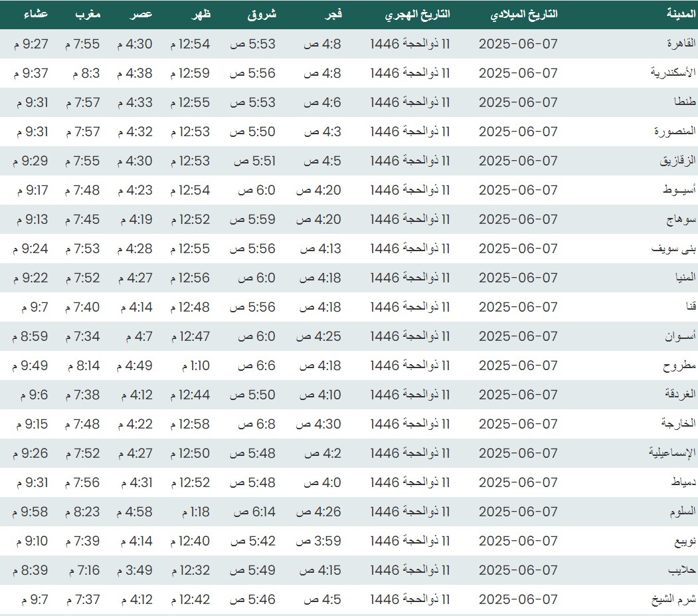Image resolution: width=698 pixels, height=616 pixels.
Task: Select the شرم الشيخ city name
Action: [x=673, y=599]
